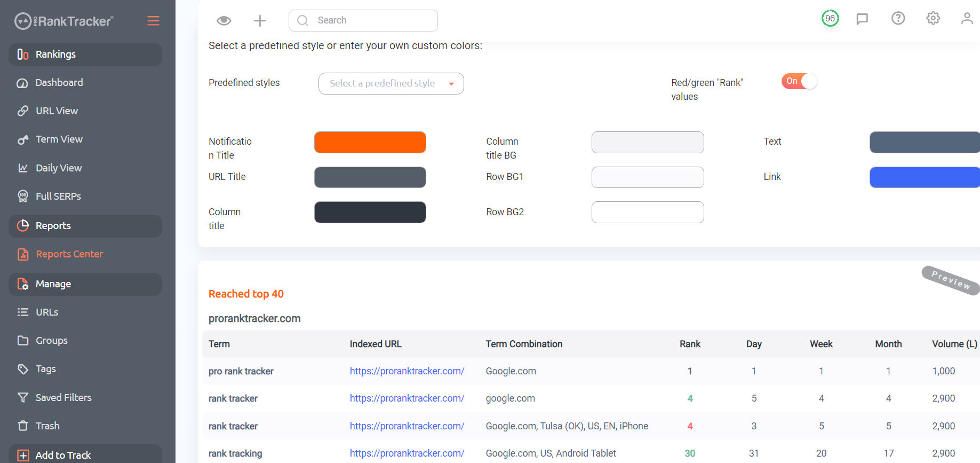
Task: Open Reports Center in sidebar
Action: click(x=69, y=254)
